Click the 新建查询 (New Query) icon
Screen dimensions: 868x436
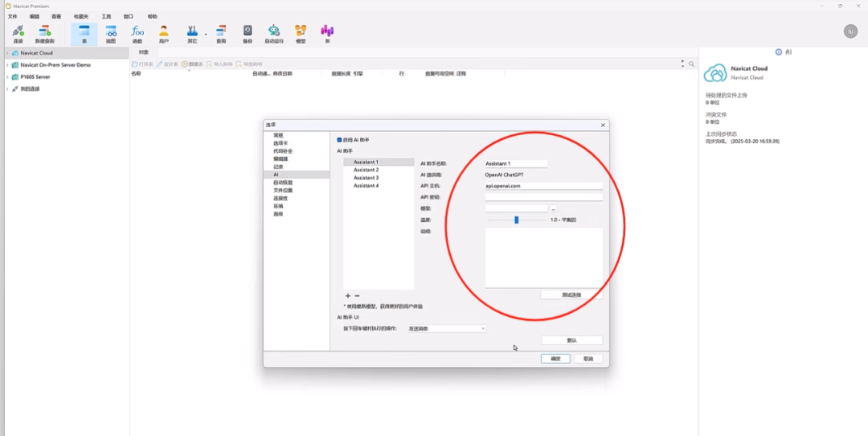tap(45, 34)
